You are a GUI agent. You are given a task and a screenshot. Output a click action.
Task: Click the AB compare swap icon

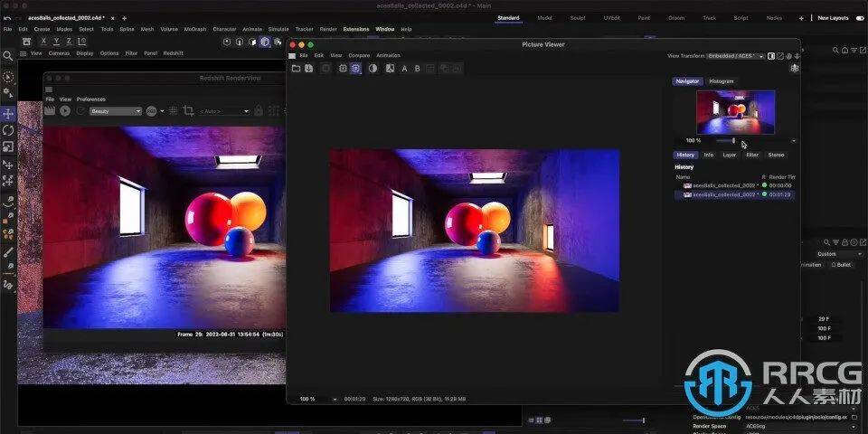(390, 68)
